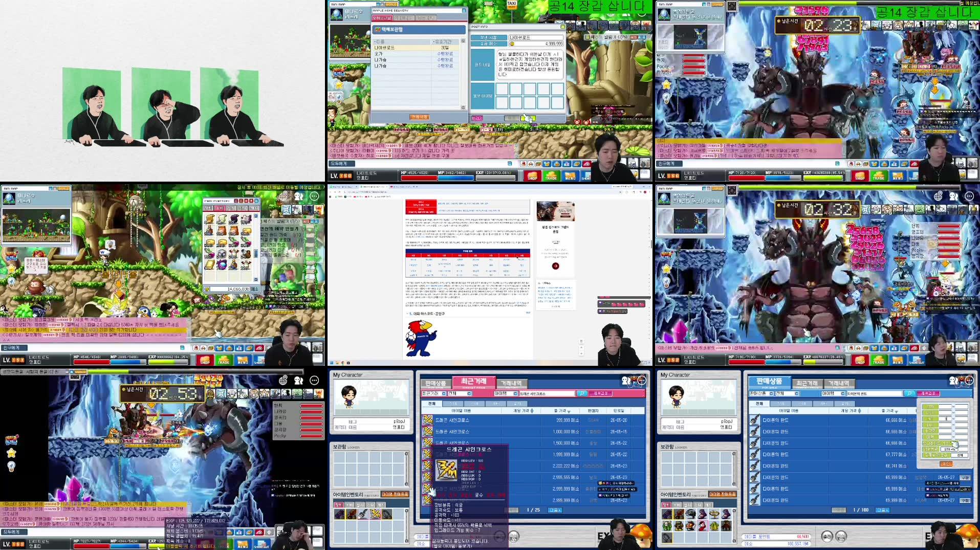
Task: Click the globe icon in the forest town panel
Action: [284, 196]
